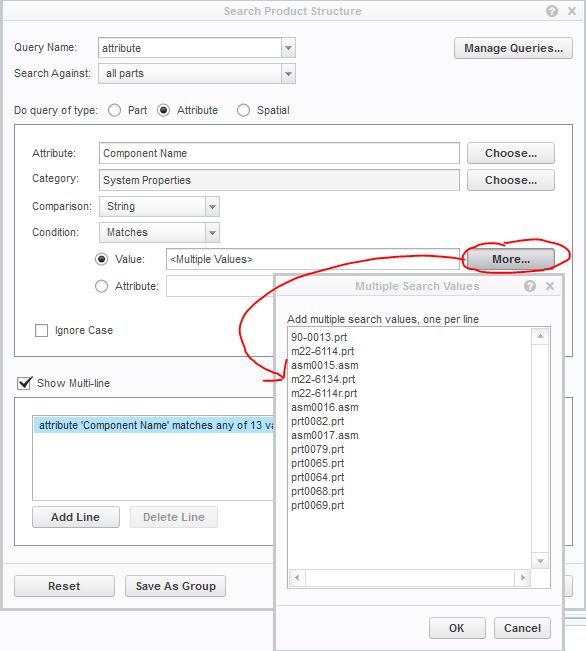Select the 'Component Name' matches query line
Viewport: 586px width, 651px height.
154,426
